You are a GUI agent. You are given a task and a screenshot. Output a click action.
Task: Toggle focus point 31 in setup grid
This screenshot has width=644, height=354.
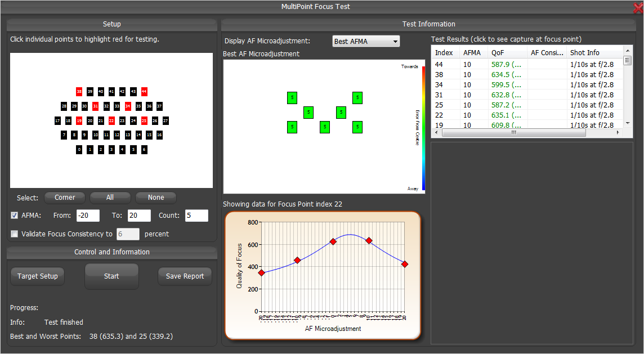tap(95, 106)
